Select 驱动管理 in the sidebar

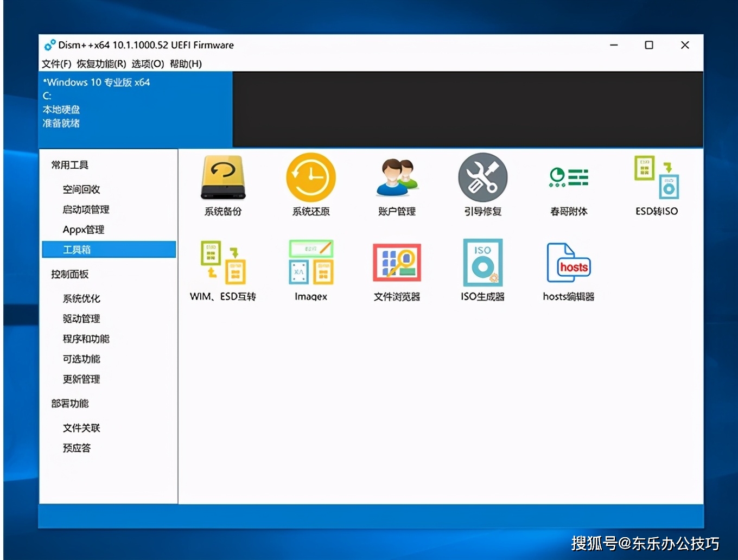tap(81, 319)
